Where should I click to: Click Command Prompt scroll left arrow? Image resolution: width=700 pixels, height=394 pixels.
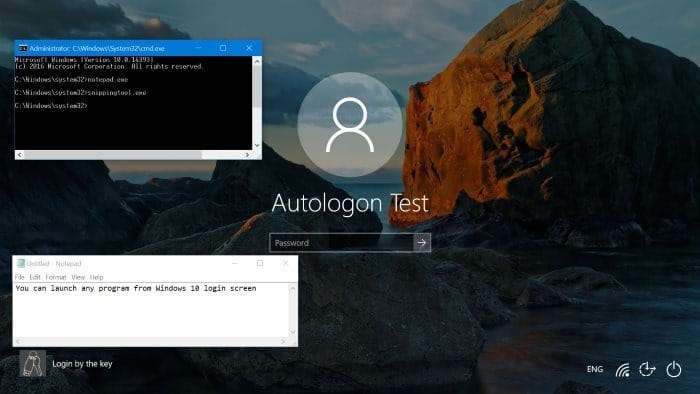(20, 155)
